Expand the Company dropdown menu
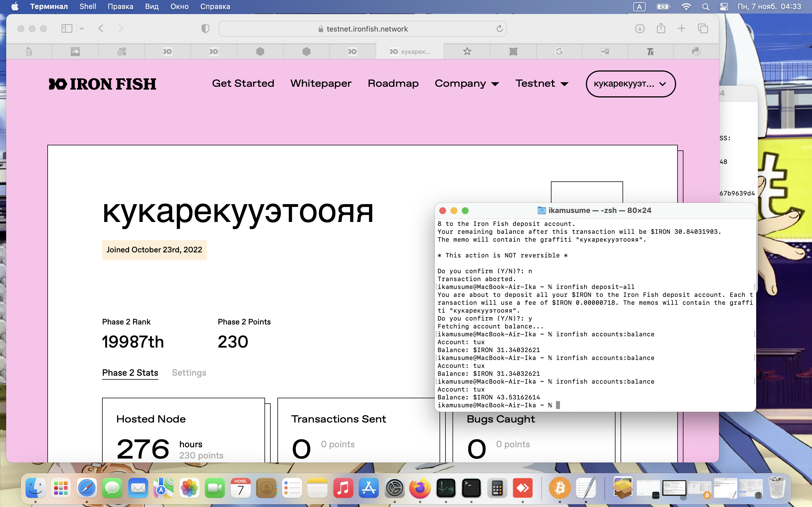Viewport: 812px width, 507px height. click(467, 83)
